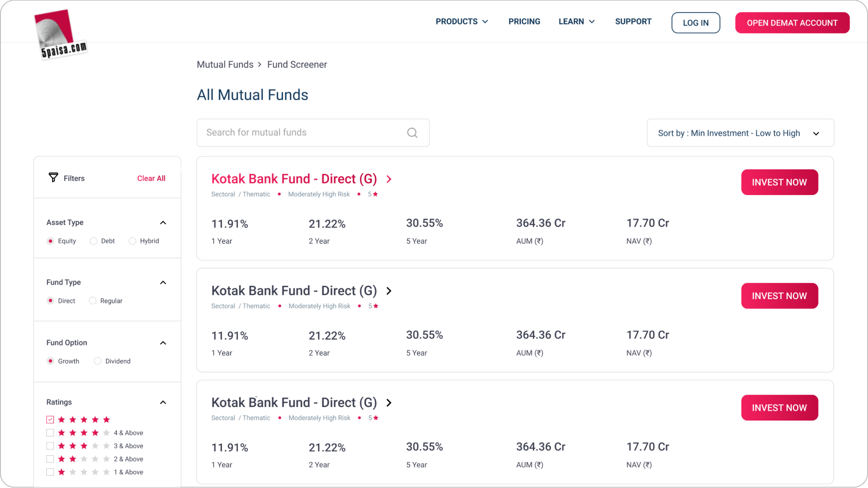Click the 5paisa.com logo

(x=61, y=34)
